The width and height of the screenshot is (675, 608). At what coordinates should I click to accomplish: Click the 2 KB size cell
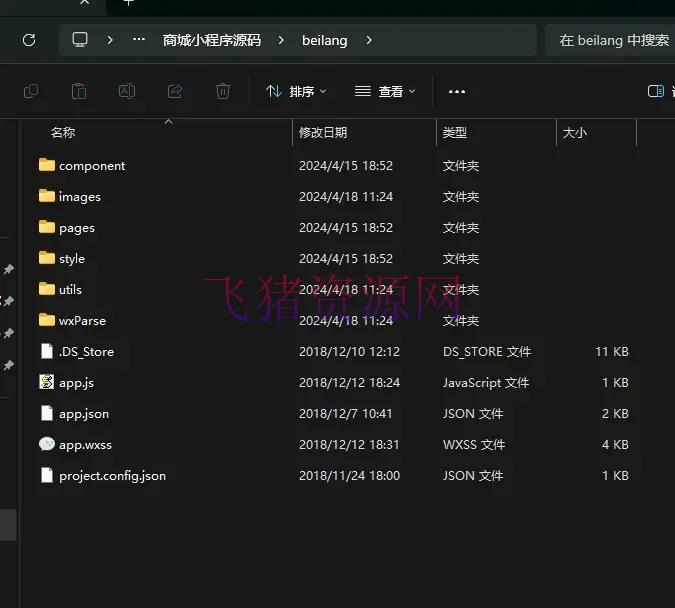click(615, 414)
